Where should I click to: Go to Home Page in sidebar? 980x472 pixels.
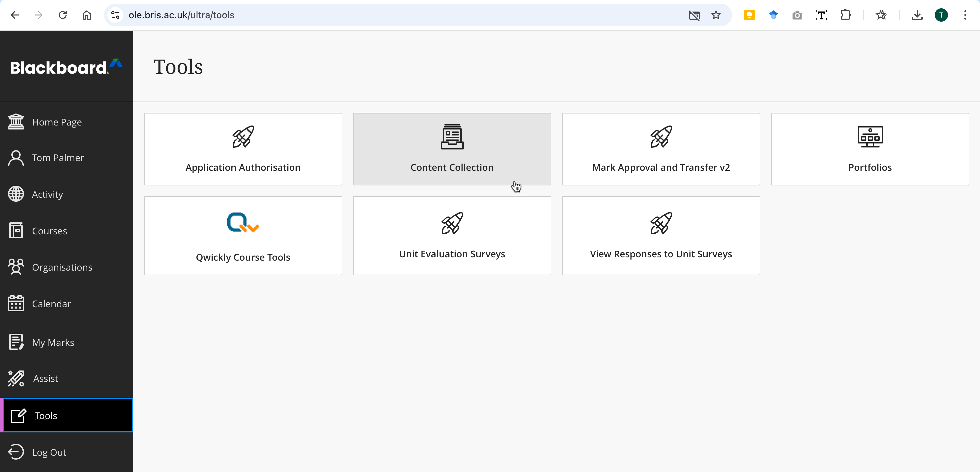pyautogui.click(x=56, y=122)
